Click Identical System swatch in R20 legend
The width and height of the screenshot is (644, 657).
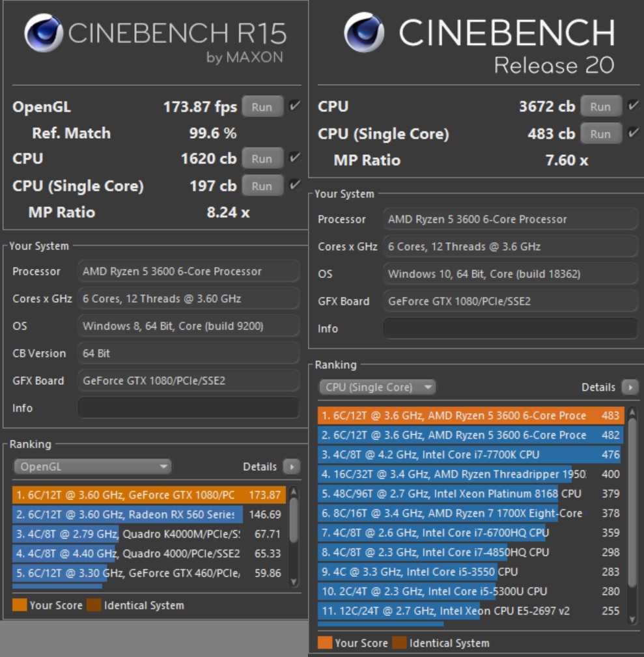[399, 642]
